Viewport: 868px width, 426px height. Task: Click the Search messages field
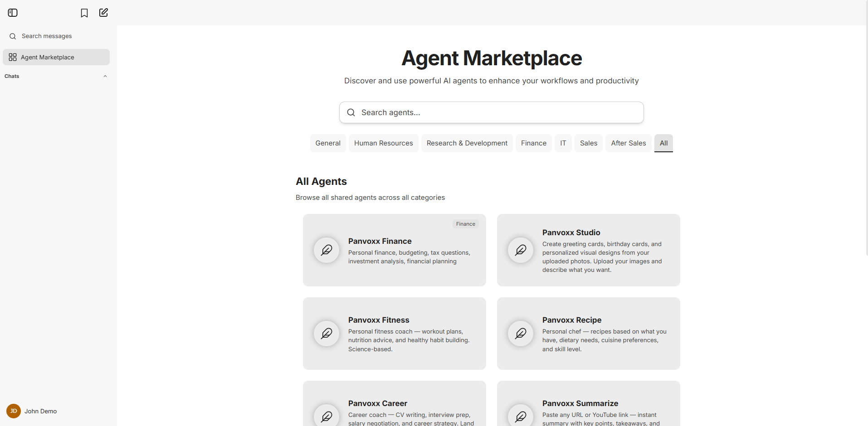point(56,36)
